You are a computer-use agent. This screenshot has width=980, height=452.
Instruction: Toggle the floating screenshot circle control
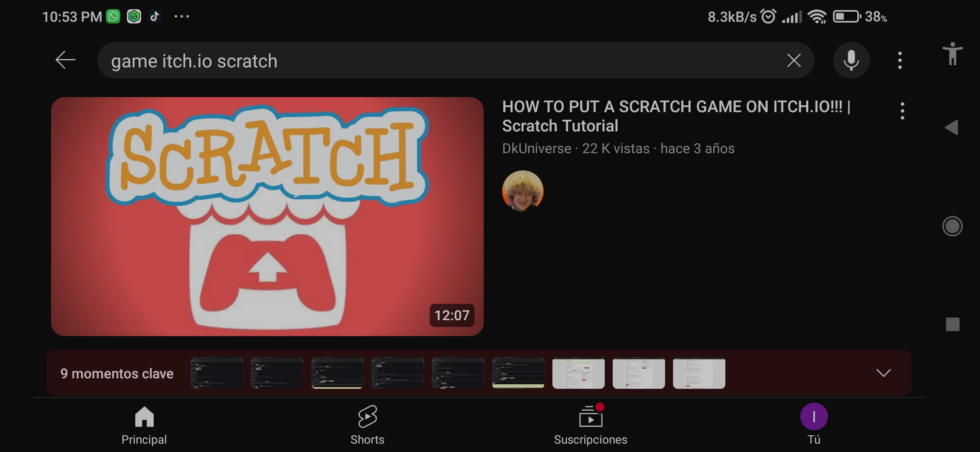(952, 226)
